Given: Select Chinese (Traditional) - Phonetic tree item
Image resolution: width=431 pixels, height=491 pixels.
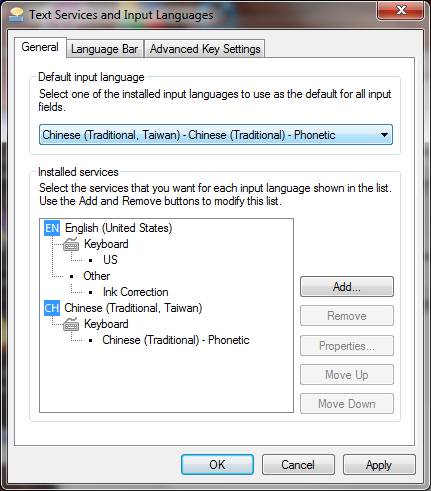Looking at the screenshot, I should click(176, 340).
